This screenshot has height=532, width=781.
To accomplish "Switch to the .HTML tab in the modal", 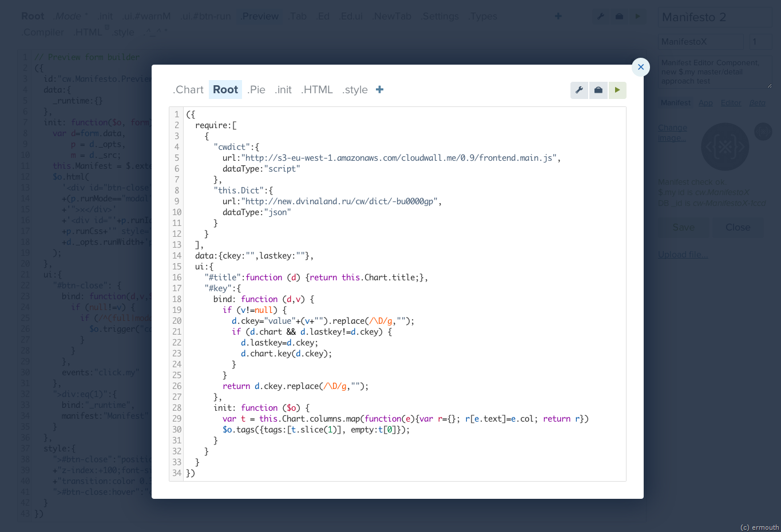I will (317, 90).
